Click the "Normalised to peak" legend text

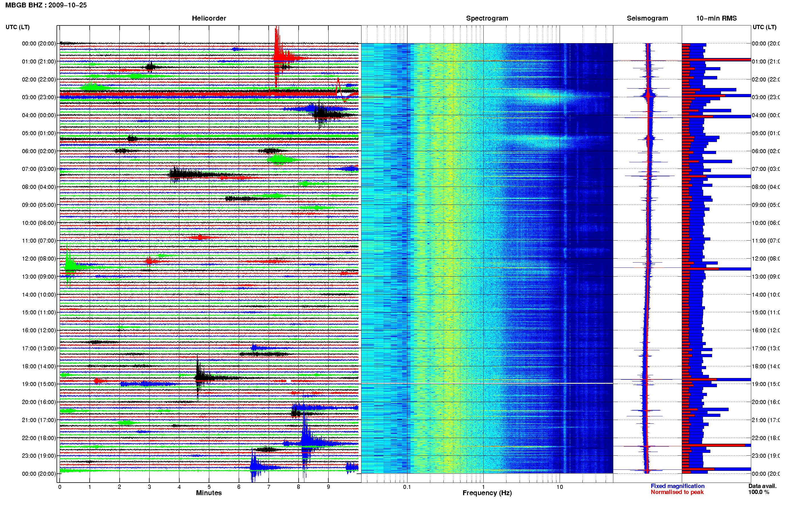click(x=677, y=492)
